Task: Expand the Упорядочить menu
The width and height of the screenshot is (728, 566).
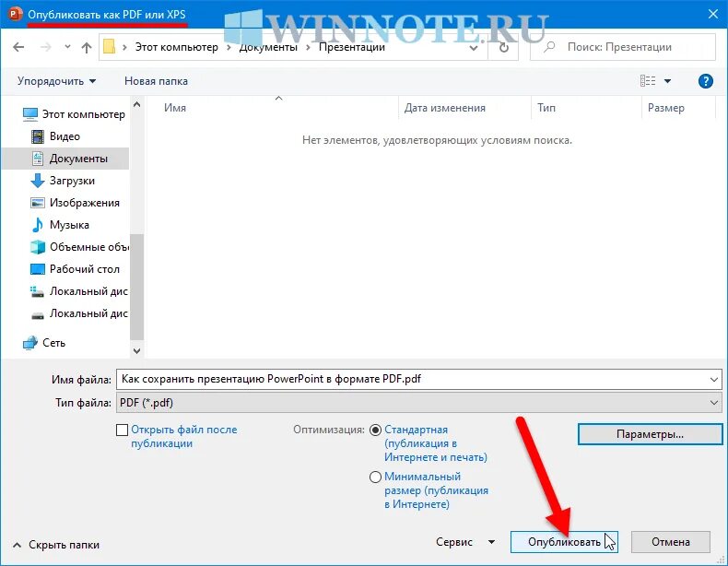Action: coord(56,81)
